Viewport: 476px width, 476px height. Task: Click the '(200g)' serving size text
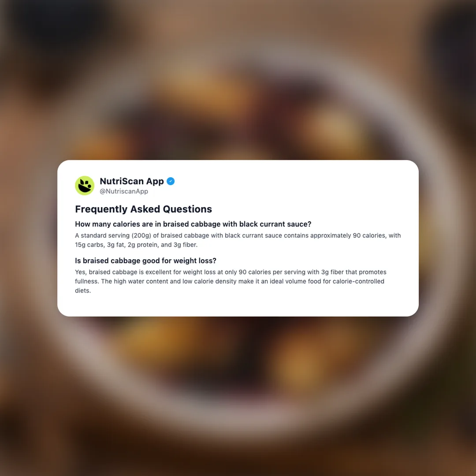coord(141,235)
